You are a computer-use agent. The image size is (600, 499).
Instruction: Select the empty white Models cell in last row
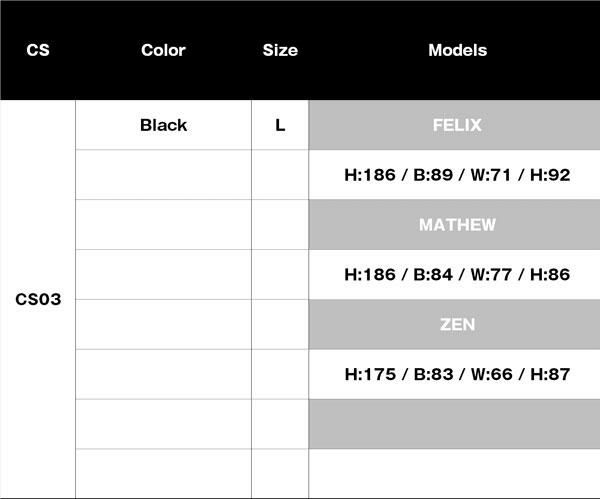point(457,473)
